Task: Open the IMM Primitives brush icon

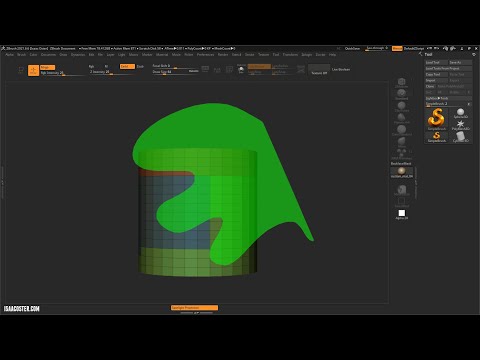Action: (x=401, y=154)
